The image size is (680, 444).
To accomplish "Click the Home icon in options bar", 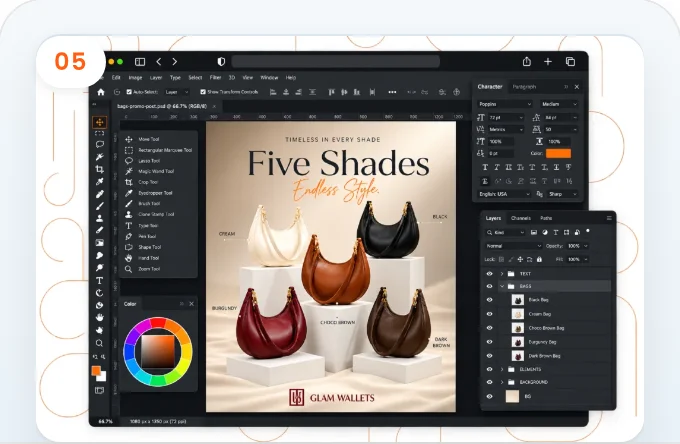I will point(101,92).
